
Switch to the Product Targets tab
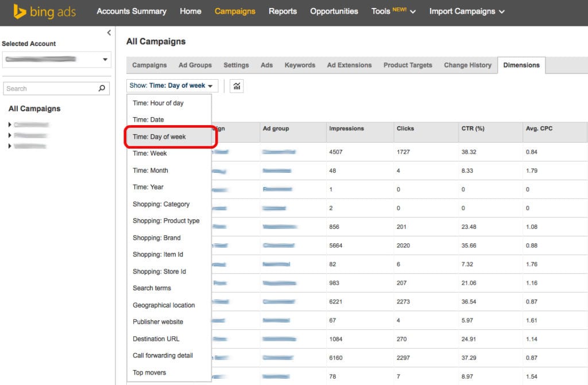tap(408, 65)
